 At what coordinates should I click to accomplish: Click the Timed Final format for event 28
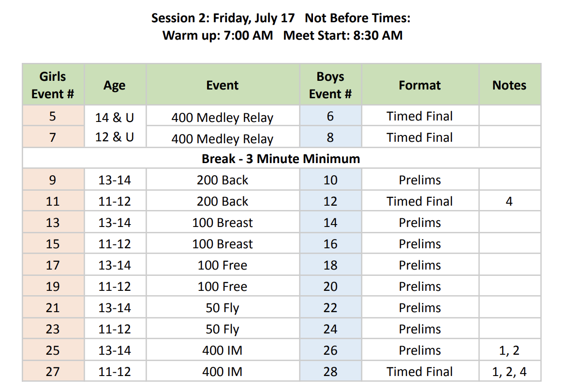pos(420,371)
